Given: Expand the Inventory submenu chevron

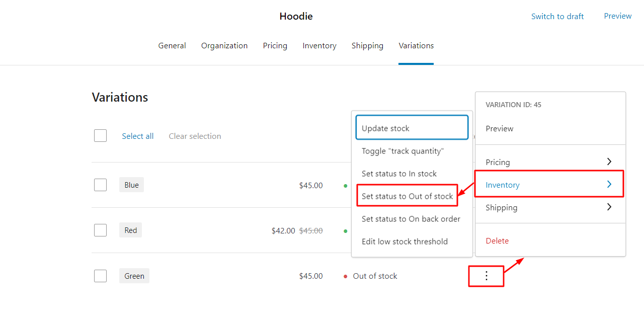Looking at the screenshot, I should click(x=609, y=185).
